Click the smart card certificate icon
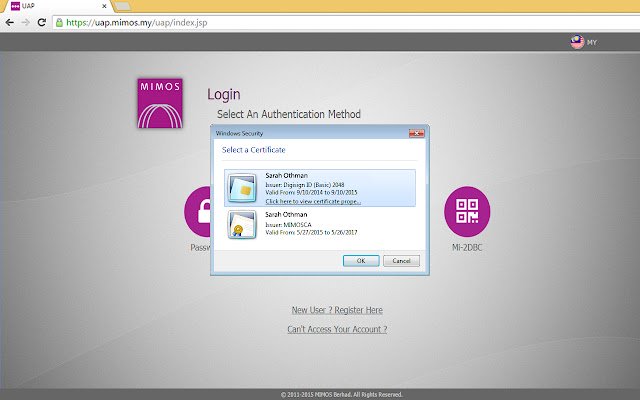 click(242, 188)
